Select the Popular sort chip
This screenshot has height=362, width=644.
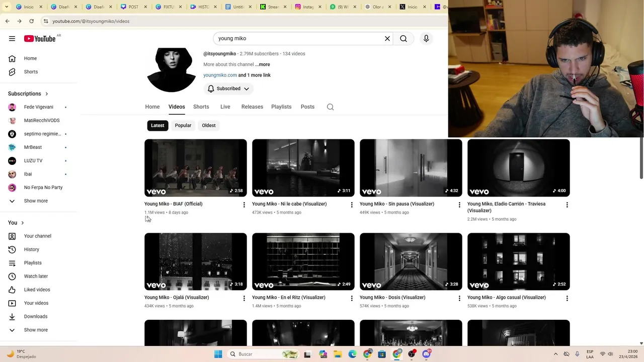183,125
